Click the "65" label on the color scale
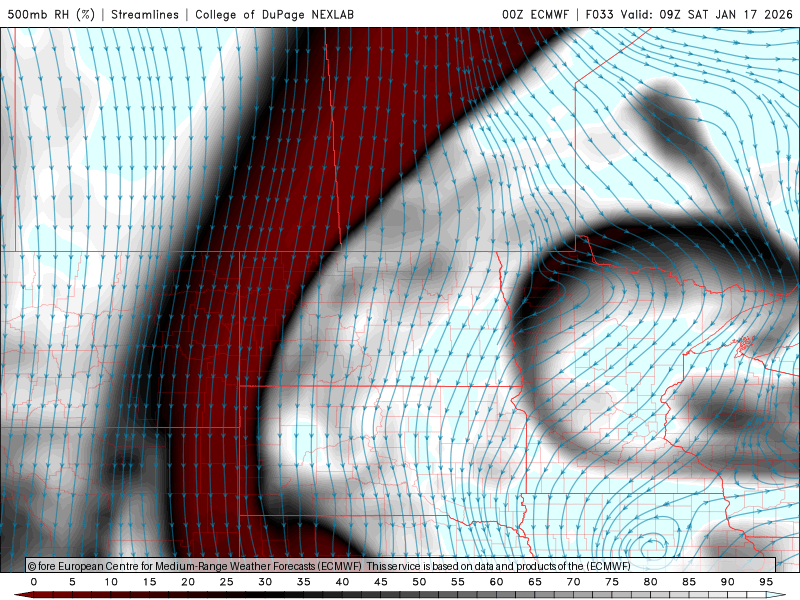Viewport: 800px width, 600px height. click(535, 582)
